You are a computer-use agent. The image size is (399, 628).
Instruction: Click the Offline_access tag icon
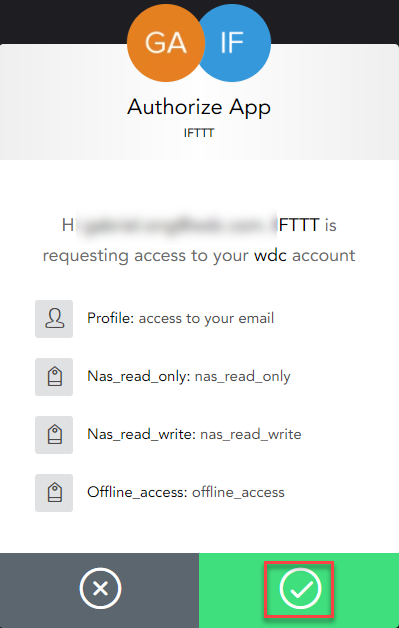click(x=54, y=493)
